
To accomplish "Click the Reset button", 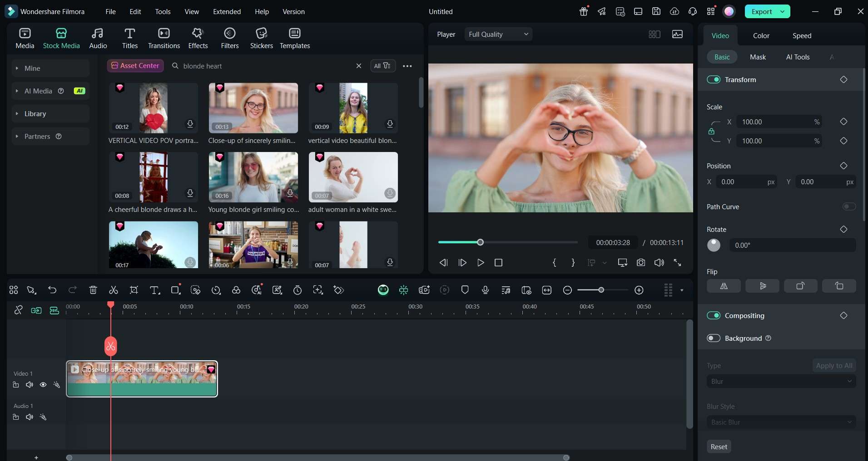I will pos(719,446).
